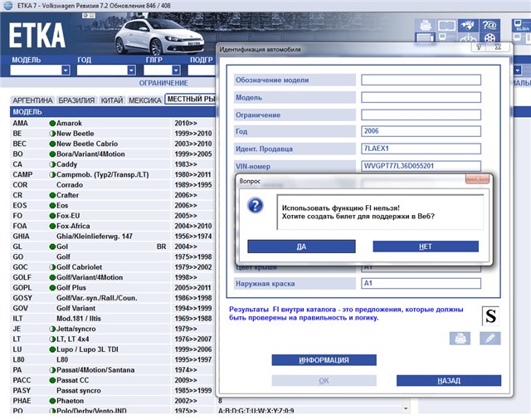Click the half-green dot beside Golf Cabriolet
The width and height of the screenshot is (531, 420).
[52, 267]
